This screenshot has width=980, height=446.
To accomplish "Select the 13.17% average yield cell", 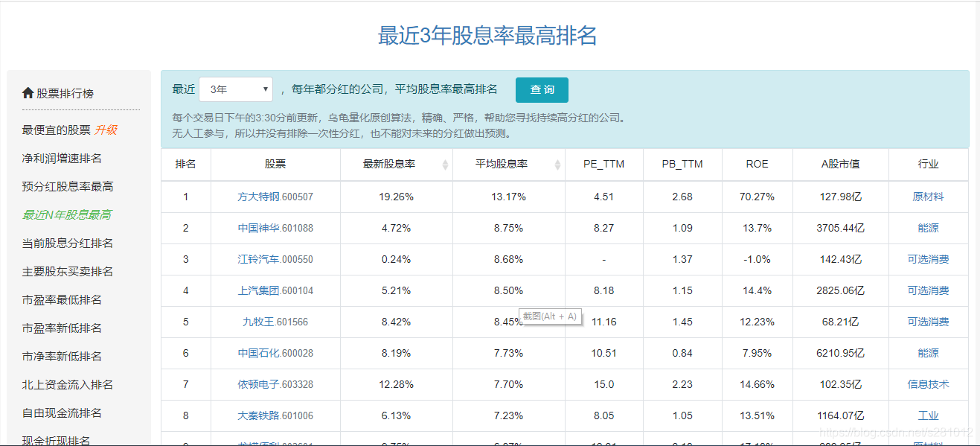I will [508, 197].
